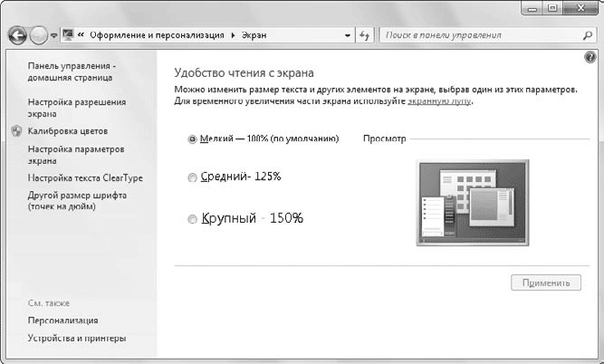Open the recent pages dropdown arrow
Image resolution: width=604 pixels, height=364 pixels.
pyautogui.click(x=54, y=36)
